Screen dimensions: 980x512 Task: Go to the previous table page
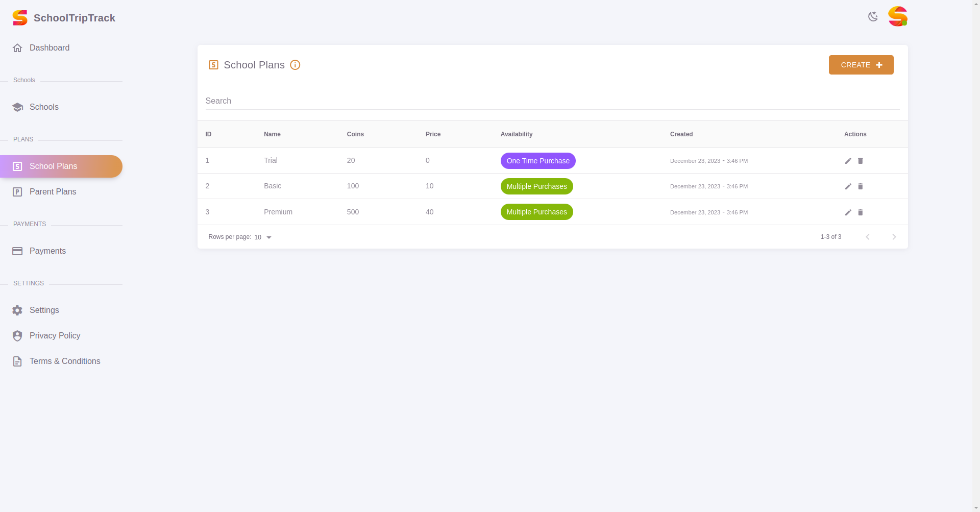pyautogui.click(x=867, y=237)
